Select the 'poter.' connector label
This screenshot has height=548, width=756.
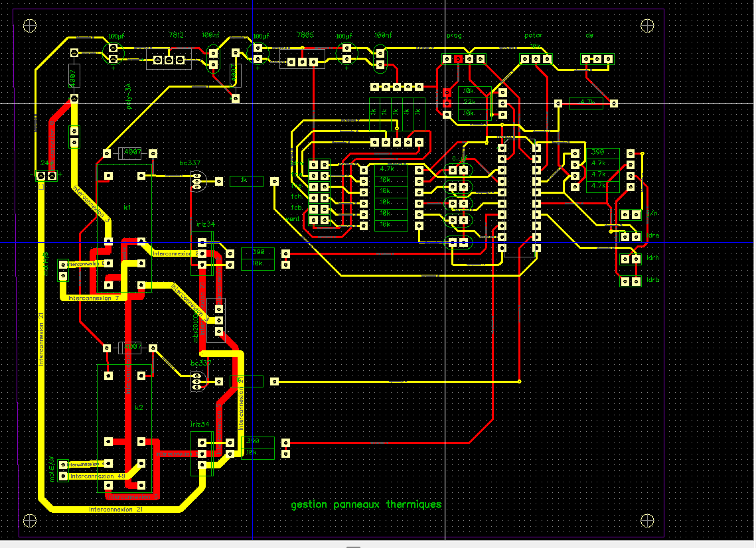pyautogui.click(x=533, y=36)
